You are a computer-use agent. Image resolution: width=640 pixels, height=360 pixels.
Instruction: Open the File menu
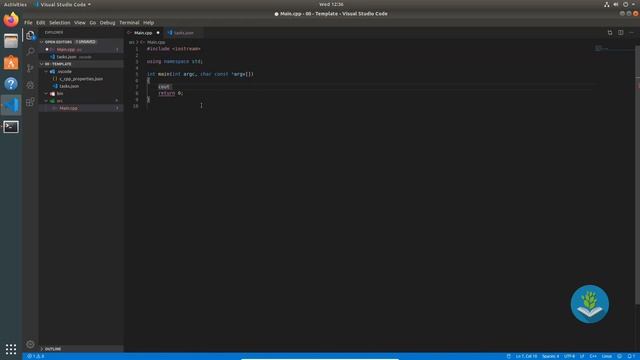click(28, 23)
